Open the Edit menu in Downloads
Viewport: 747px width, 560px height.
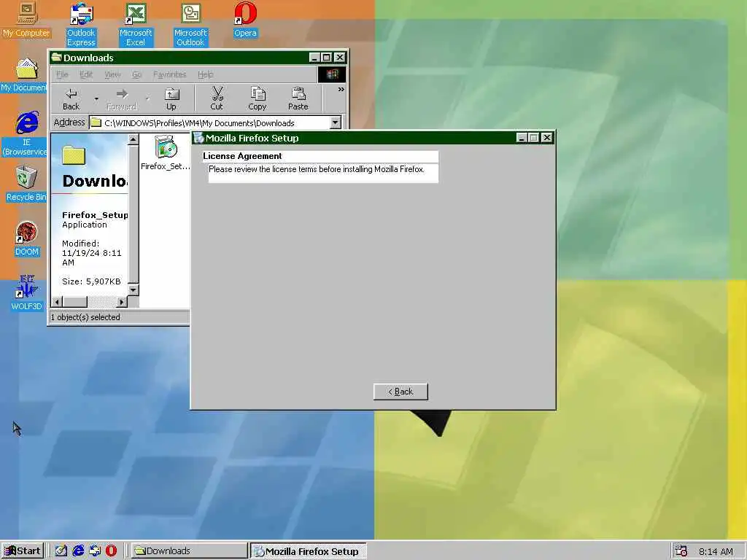point(86,74)
